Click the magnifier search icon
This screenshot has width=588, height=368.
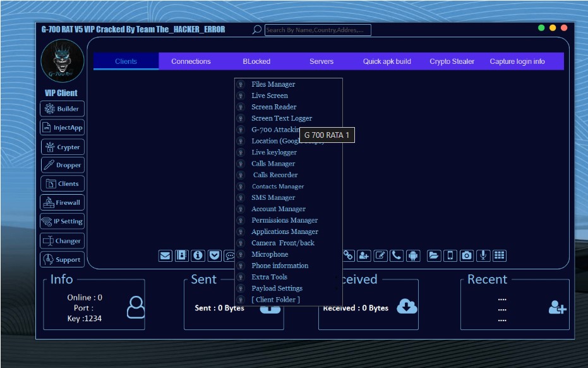[x=257, y=30]
